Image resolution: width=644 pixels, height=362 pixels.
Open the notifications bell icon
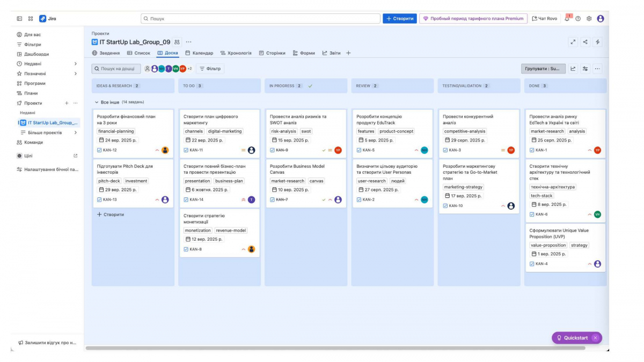pyautogui.click(x=567, y=19)
